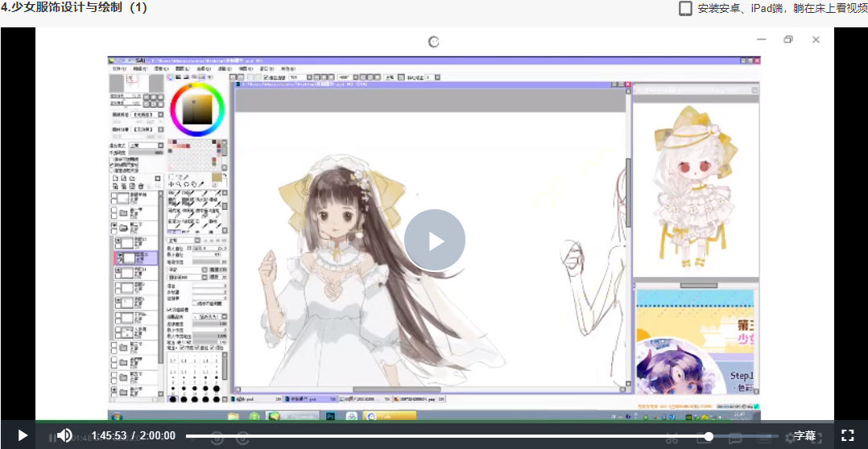The width and height of the screenshot is (868, 449).
Task: Click the new layer folder icon
Action: point(132,179)
